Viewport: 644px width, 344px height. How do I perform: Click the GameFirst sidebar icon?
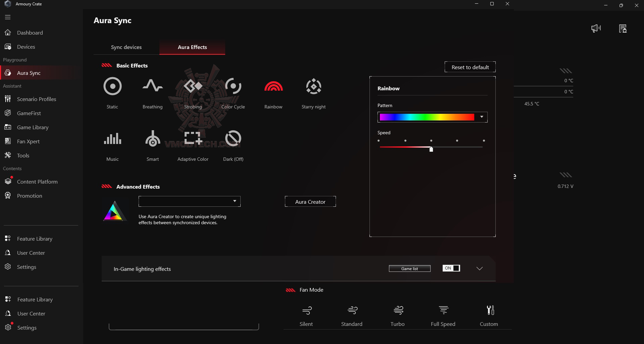point(8,113)
